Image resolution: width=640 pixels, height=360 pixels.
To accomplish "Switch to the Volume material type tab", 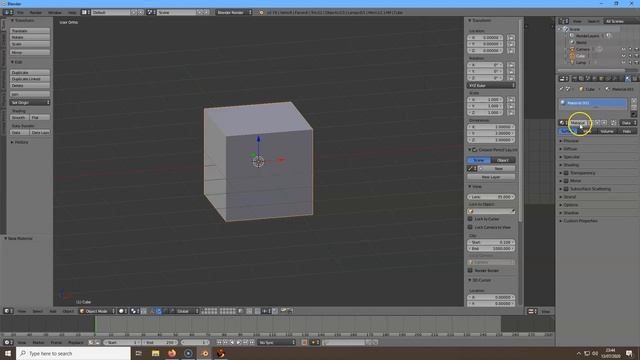I will pyautogui.click(x=607, y=131).
